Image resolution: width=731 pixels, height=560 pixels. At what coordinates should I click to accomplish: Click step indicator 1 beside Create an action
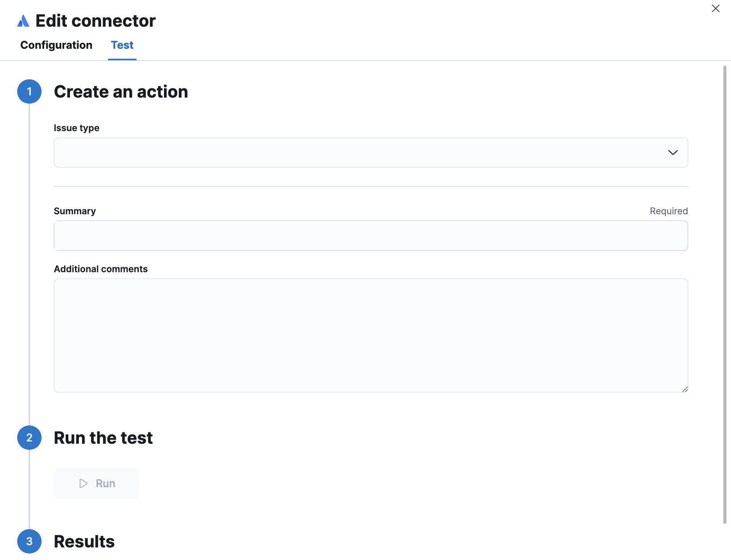click(x=29, y=91)
